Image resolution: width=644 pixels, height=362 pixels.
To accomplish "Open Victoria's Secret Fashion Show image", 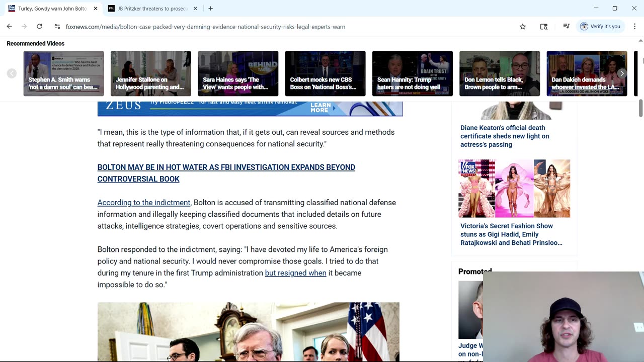I will click(x=514, y=189).
